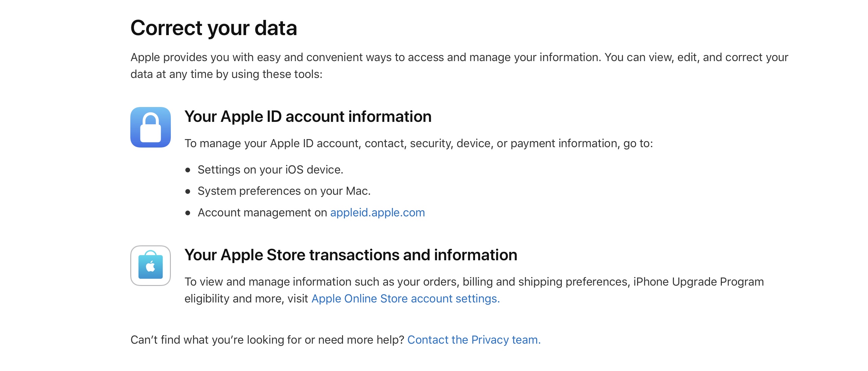This screenshot has height=371, width=868.
Task: Click the Apple provides you intro paragraph
Action: tap(459, 58)
